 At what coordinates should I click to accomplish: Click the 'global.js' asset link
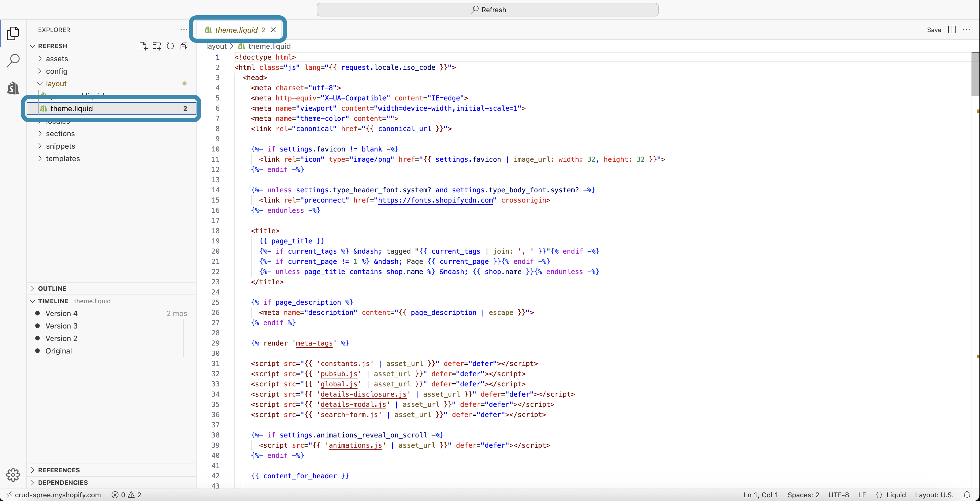click(339, 384)
